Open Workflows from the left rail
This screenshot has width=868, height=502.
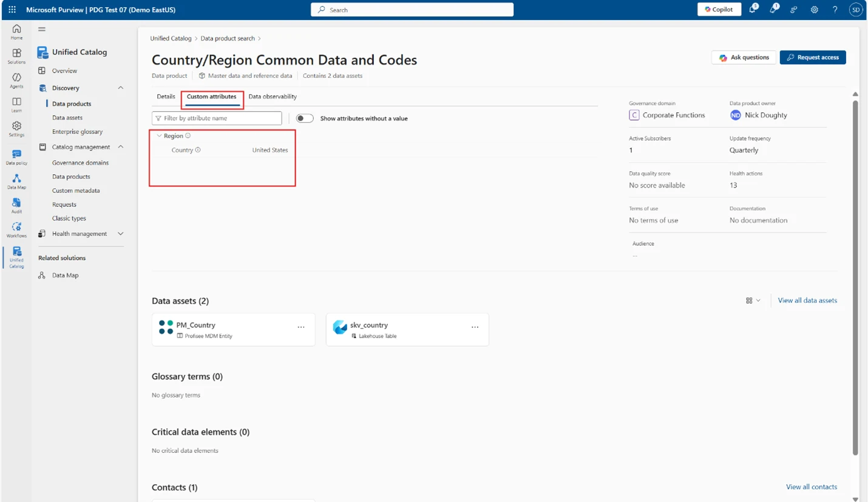[16, 229]
